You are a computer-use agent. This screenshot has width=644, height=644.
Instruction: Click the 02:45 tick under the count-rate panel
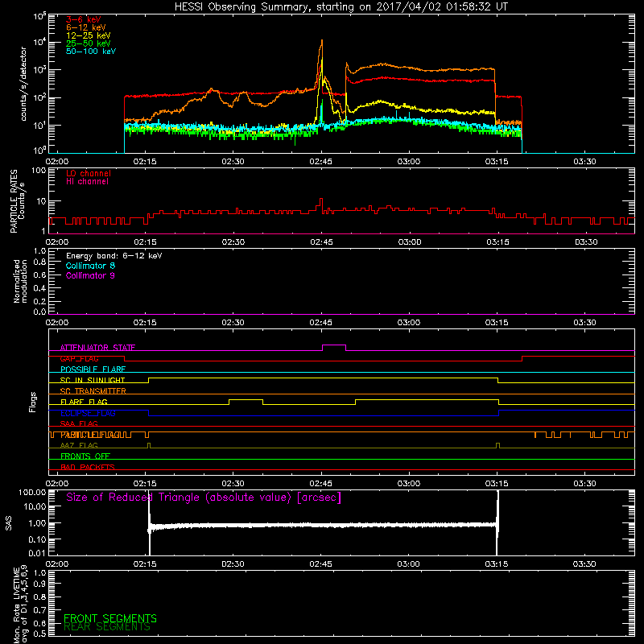320,162
